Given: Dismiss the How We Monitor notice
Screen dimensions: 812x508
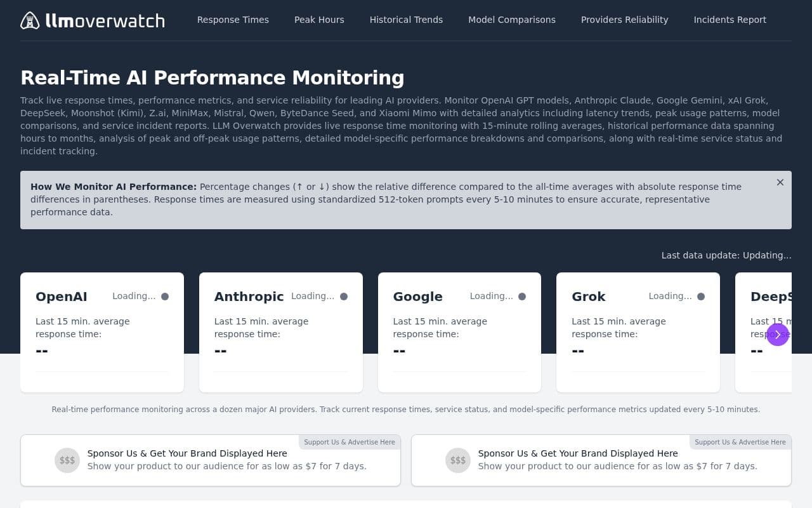Looking at the screenshot, I should tap(780, 182).
